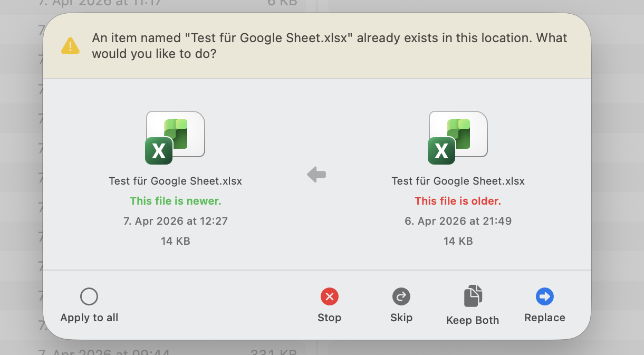Enable the Apply to all checkbox
644x355 pixels.
pos(89,296)
